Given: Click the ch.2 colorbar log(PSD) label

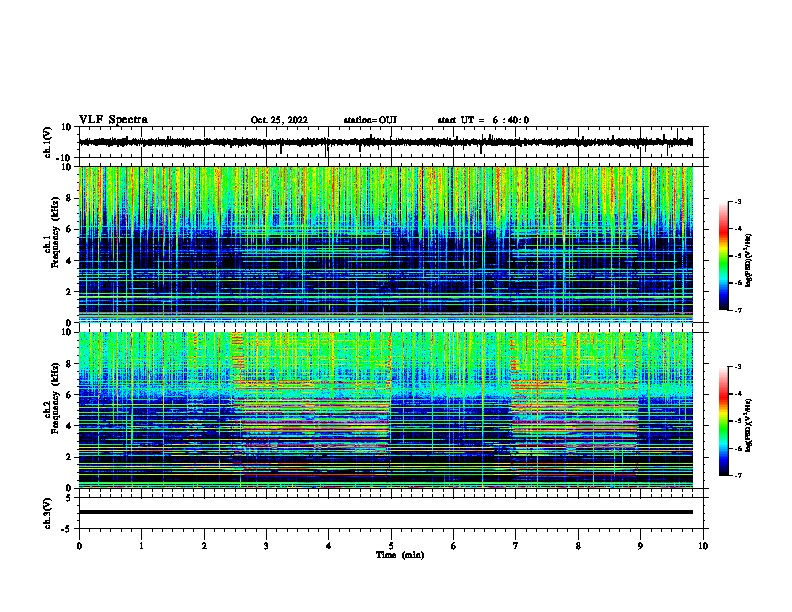Looking at the screenshot, I should (748, 425).
